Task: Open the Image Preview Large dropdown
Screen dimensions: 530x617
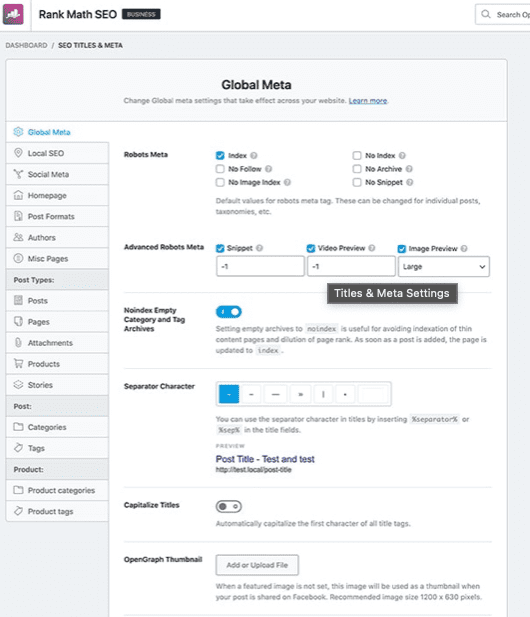Action: point(444,267)
